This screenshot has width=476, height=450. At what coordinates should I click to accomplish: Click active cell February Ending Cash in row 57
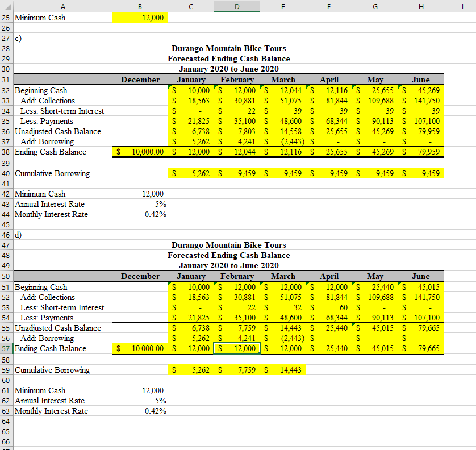(237, 348)
